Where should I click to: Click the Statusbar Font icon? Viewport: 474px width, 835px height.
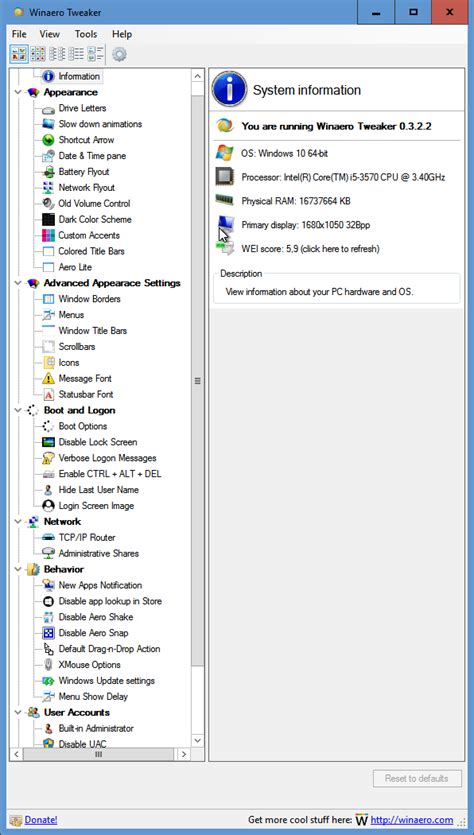coord(48,395)
